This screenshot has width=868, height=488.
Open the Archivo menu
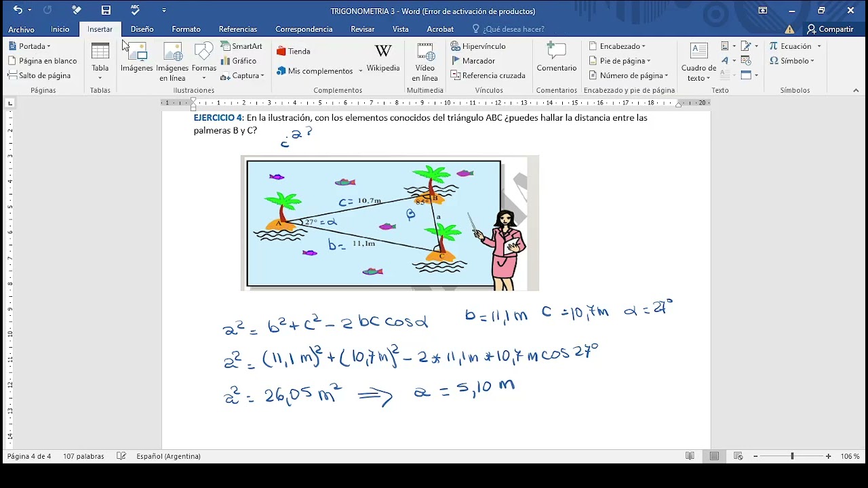[21, 29]
